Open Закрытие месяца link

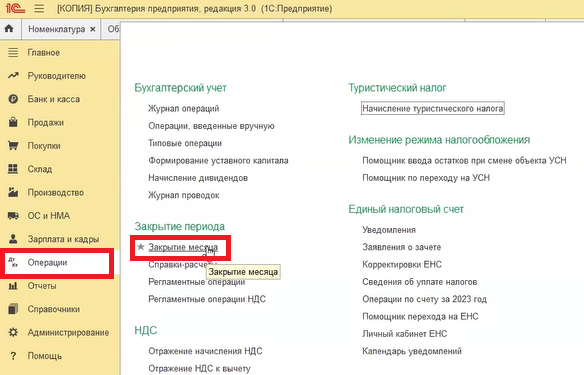(x=183, y=247)
